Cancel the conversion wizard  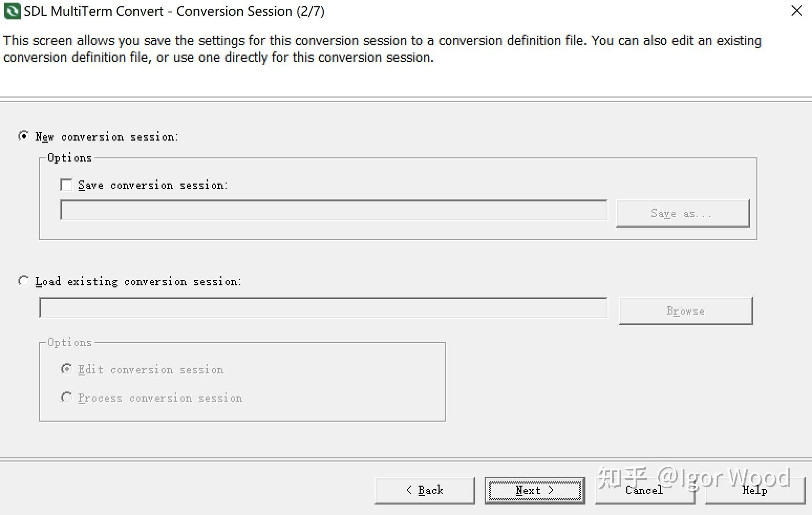point(645,490)
